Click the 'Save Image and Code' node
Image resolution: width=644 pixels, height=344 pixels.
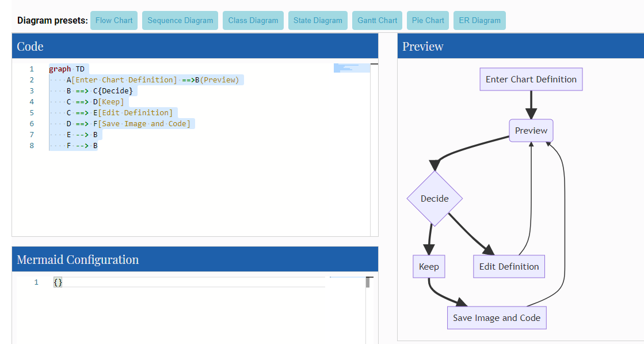coord(496,318)
